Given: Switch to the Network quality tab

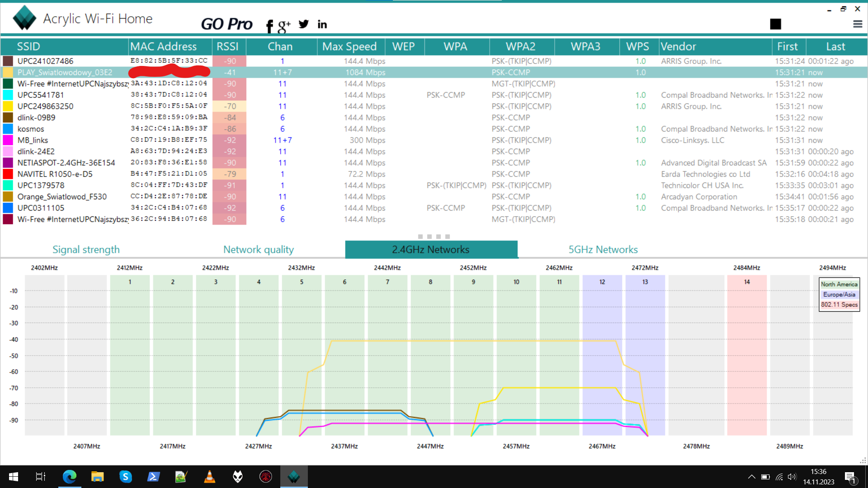Looking at the screenshot, I should [x=259, y=249].
